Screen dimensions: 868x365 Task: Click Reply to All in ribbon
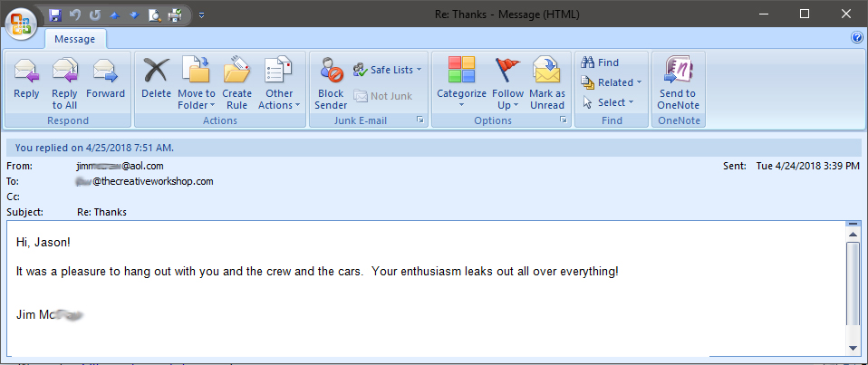click(x=64, y=72)
